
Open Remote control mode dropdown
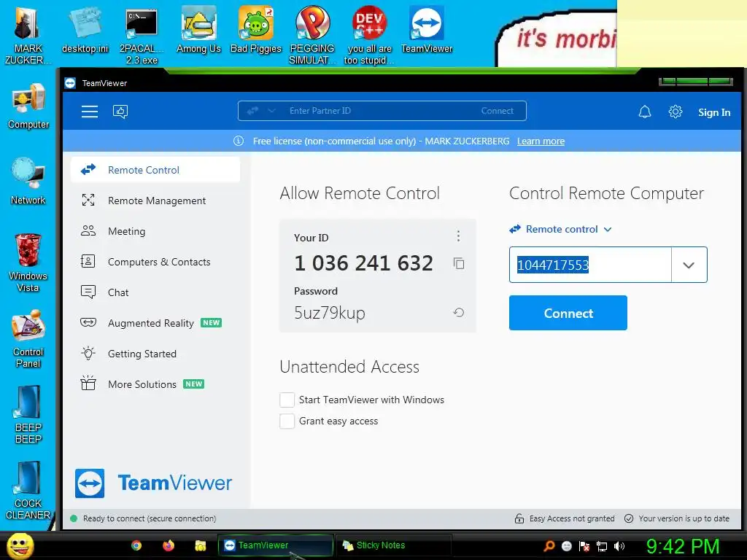pyautogui.click(x=561, y=229)
